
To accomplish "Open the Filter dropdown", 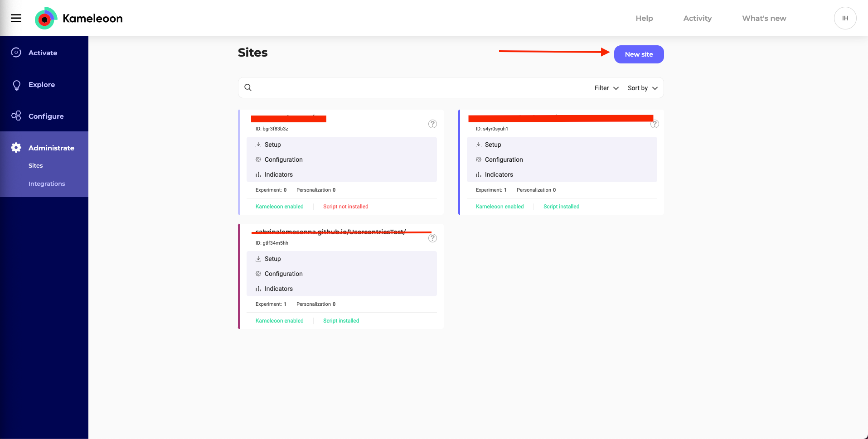I will click(606, 88).
